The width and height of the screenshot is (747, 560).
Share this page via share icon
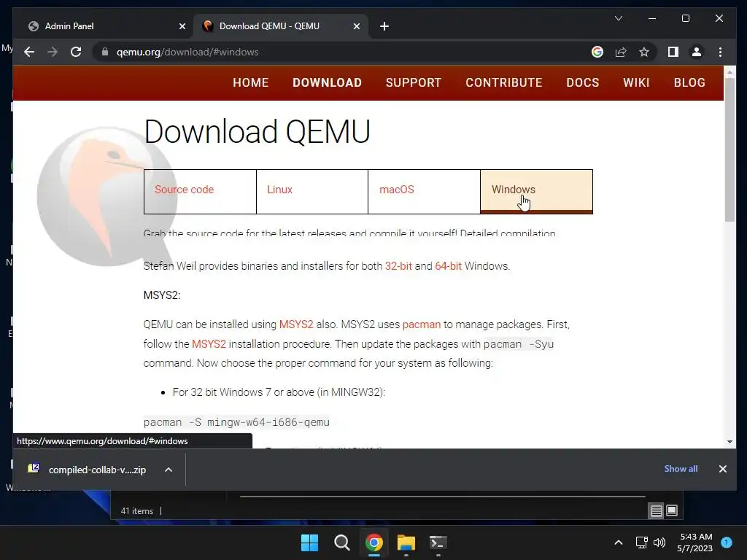click(620, 52)
